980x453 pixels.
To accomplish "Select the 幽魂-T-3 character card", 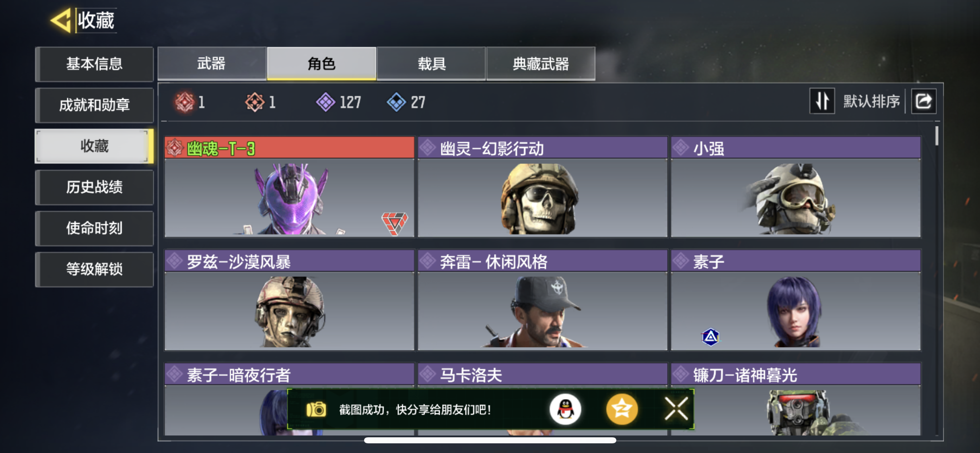I will [x=289, y=187].
